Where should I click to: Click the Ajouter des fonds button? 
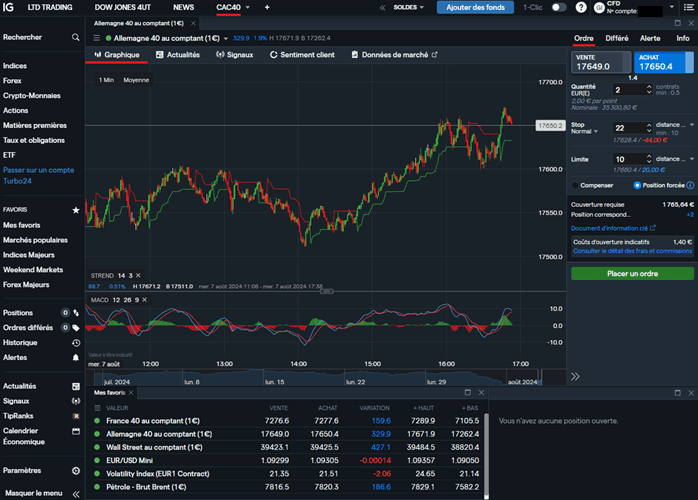pyautogui.click(x=474, y=7)
